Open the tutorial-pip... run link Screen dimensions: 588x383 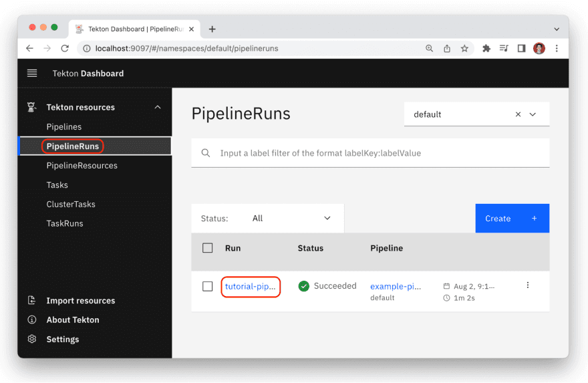click(x=250, y=286)
